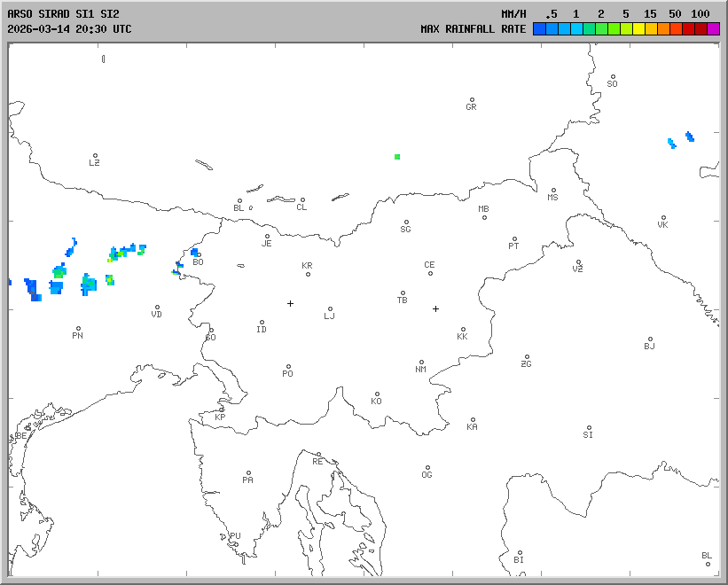Click the GR city marker circle
This screenshot has width=728, height=585.
pos(472,100)
